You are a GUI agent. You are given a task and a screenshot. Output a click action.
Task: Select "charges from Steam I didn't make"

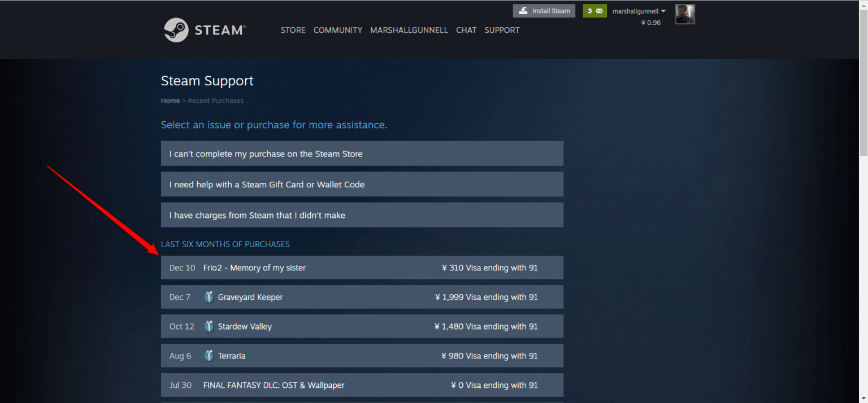(x=362, y=215)
